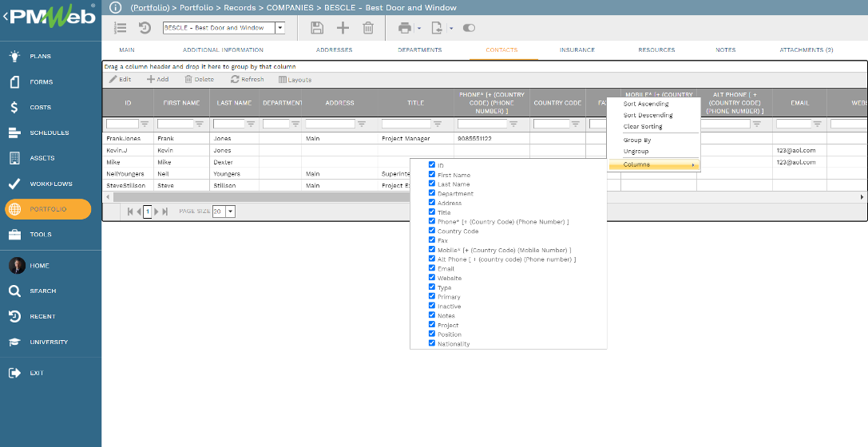Uncheck the Email column checkbox
The image size is (868, 447).
tap(432, 267)
